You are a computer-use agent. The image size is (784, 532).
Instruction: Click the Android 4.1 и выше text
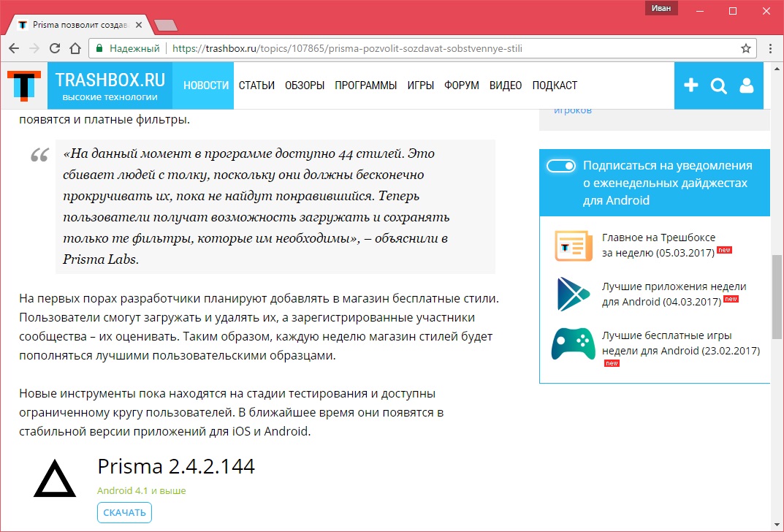coord(142,490)
